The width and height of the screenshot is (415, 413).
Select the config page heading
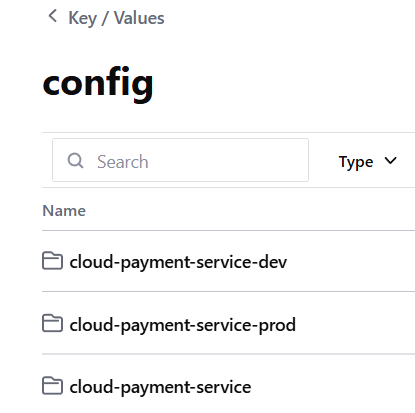98,83
